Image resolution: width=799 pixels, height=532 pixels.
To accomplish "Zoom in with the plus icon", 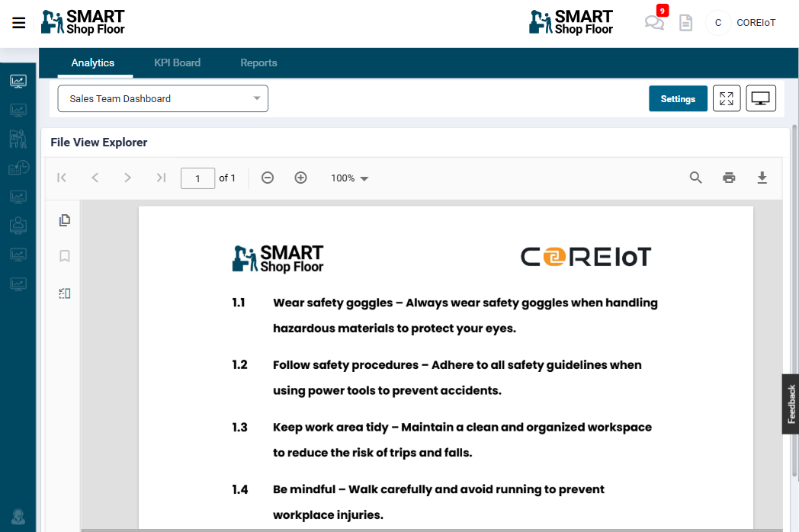I will 300,178.
